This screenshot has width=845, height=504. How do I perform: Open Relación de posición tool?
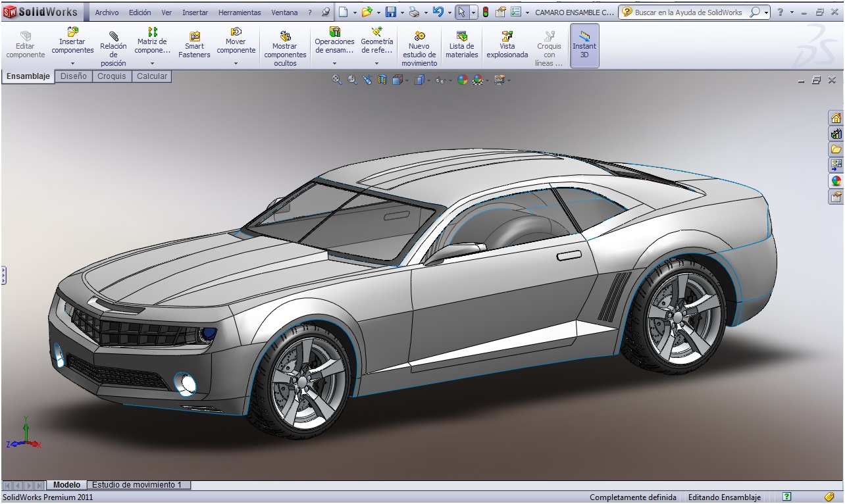pyautogui.click(x=113, y=47)
